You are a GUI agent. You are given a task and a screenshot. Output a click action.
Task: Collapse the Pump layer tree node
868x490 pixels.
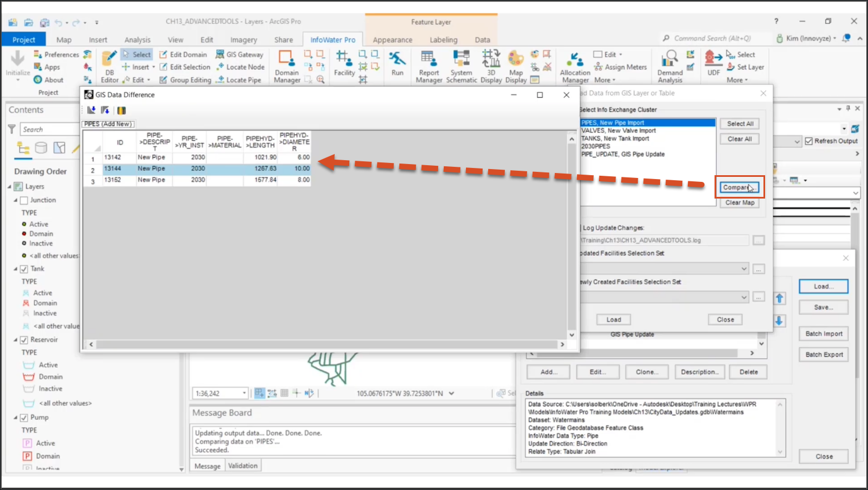coord(16,418)
